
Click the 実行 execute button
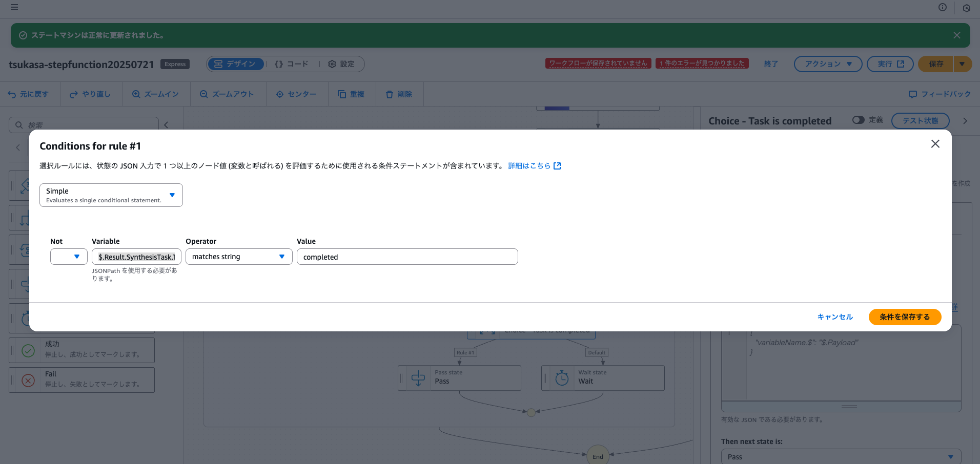[x=890, y=64]
